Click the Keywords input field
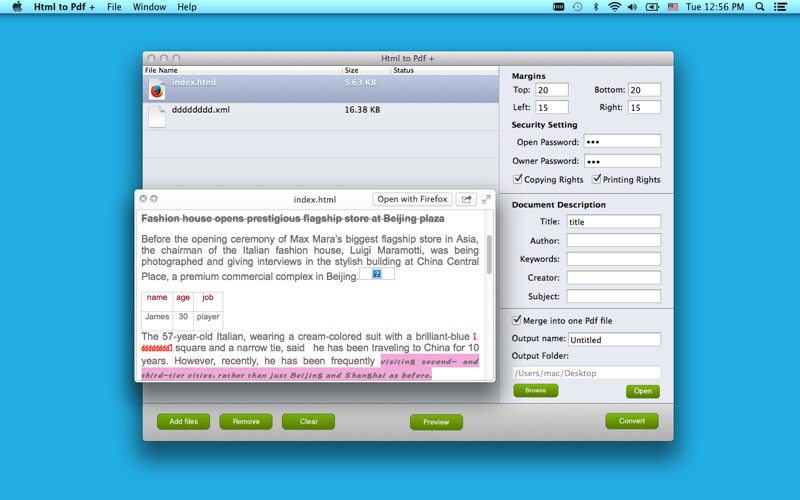 [x=614, y=259]
